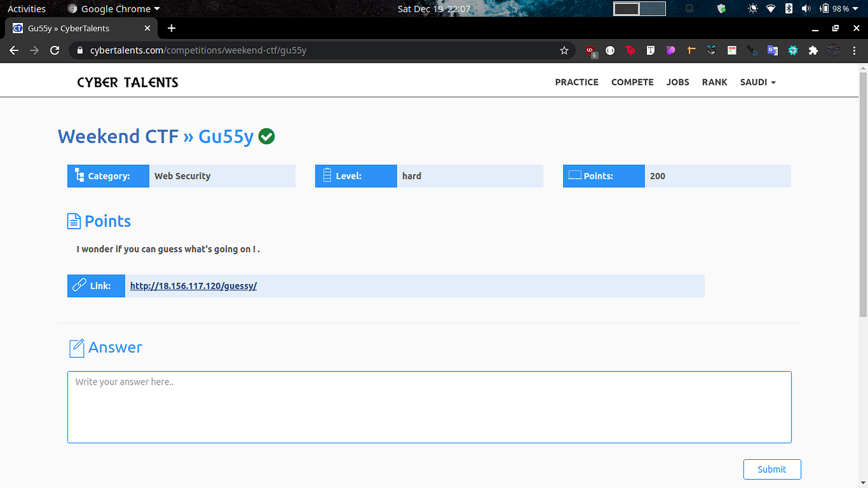868x488 pixels.
Task: Follow the Weekend CTF breadcrumb link
Action: click(x=118, y=136)
